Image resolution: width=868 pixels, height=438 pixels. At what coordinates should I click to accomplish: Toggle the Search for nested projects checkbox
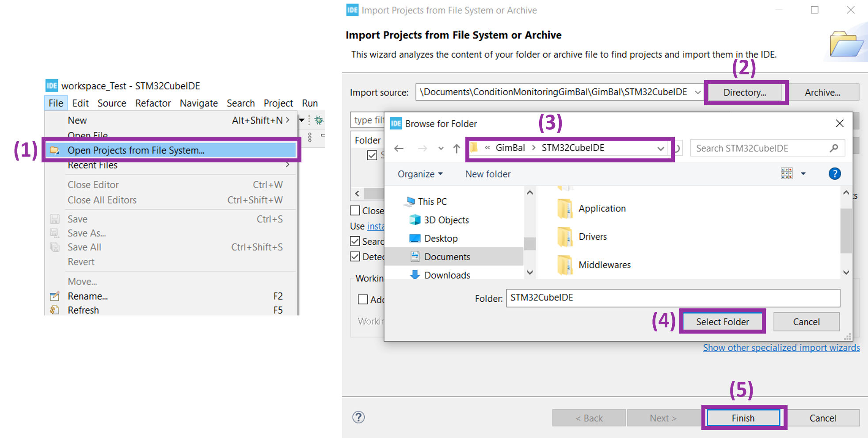point(355,241)
